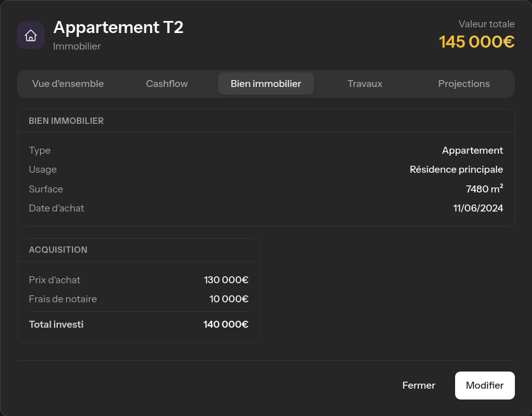Viewport: 532px width, 416px height.
Task: Click the Frais de notaire amount 10 000€
Action: coord(229,299)
